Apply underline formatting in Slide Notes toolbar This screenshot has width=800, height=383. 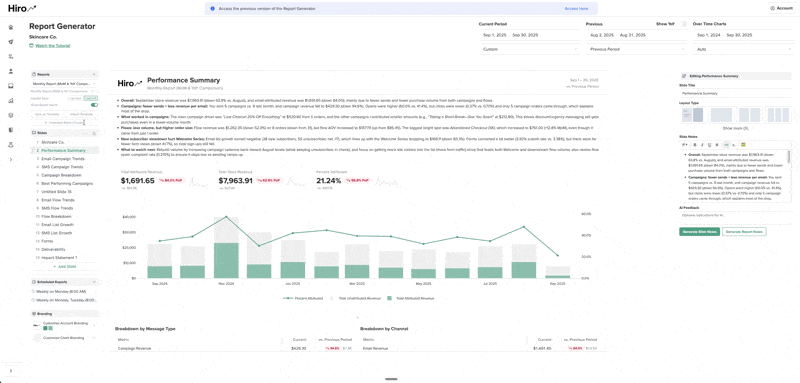pyautogui.click(x=710, y=145)
